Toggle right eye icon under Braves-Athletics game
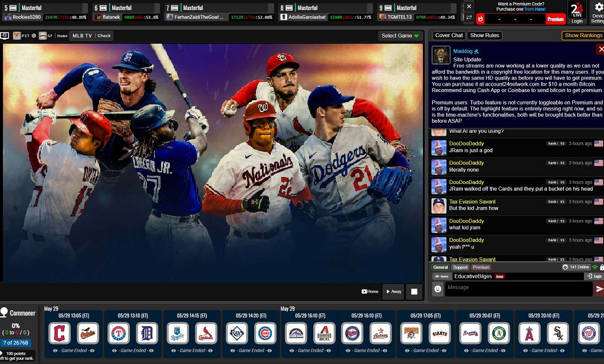Screen dimensions: 604x364 pos(503,351)
